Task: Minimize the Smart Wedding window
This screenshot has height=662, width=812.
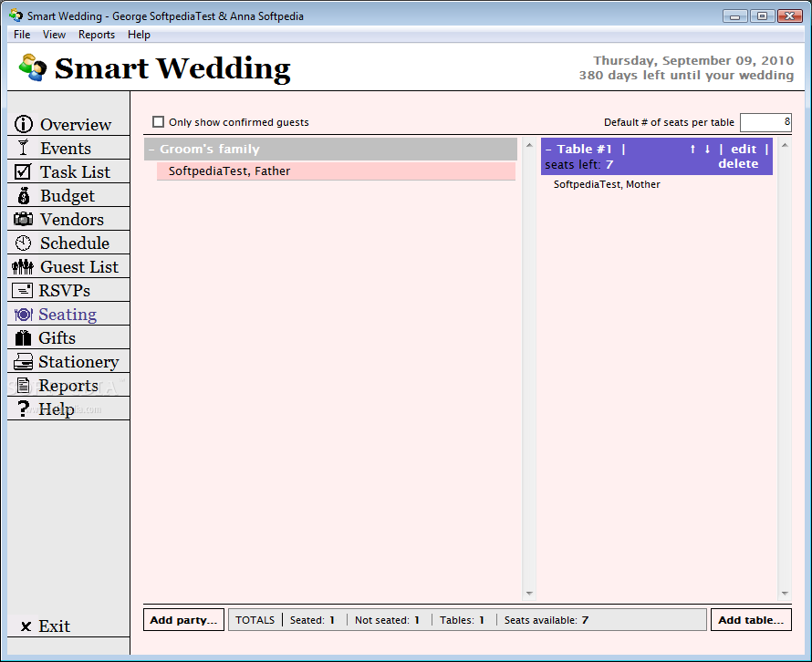Action: pos(734,16)
